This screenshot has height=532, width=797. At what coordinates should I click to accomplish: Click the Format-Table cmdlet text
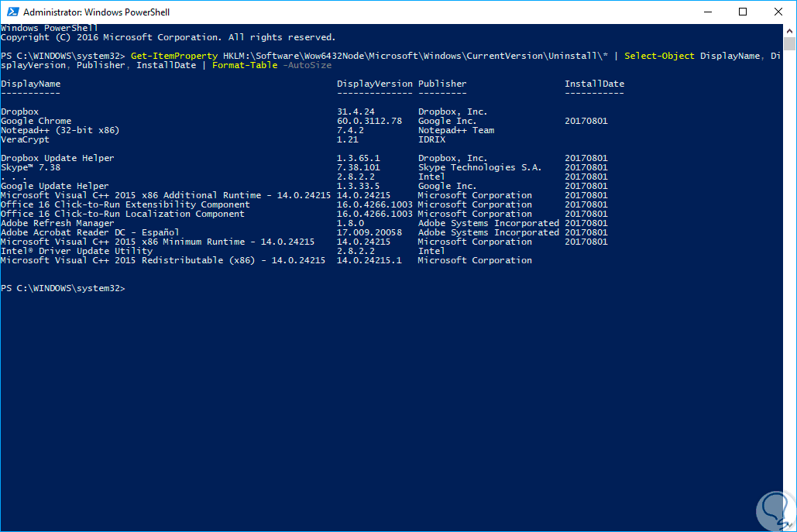coord(245,65)
